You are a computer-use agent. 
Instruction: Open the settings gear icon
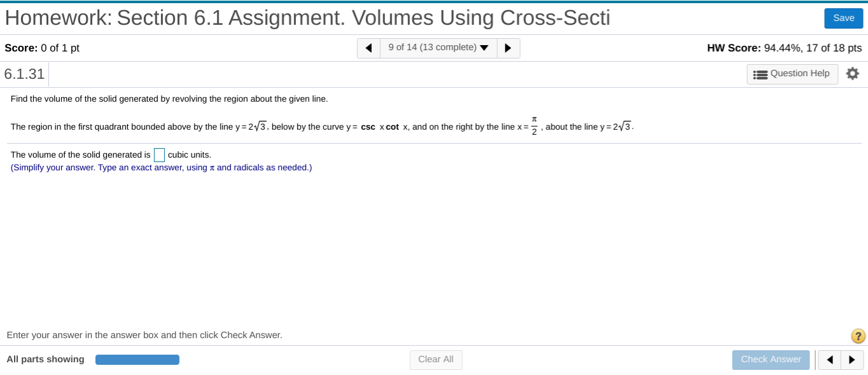coord(853,73)
